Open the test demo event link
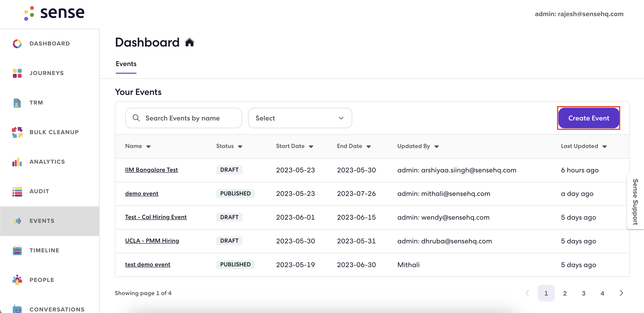The image size is (644, 313). [x=147, y=265]
